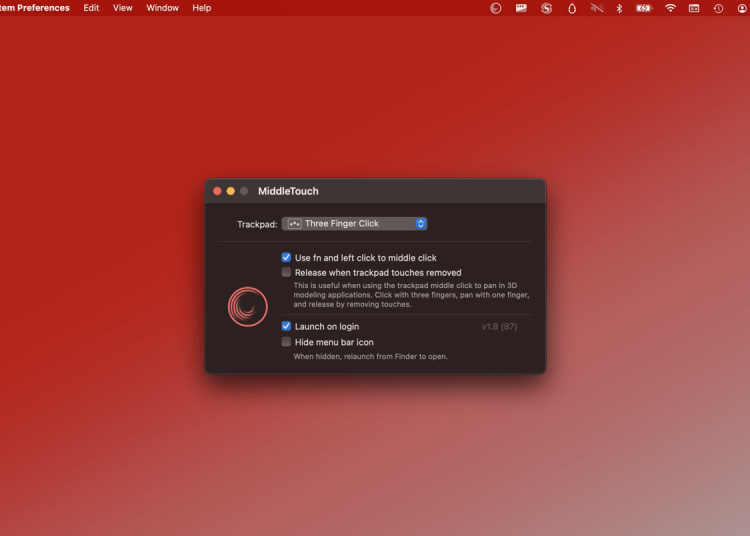Enable 'Release when trackpad touches removed'
The image size is (750, 536).
pos(287,272)
